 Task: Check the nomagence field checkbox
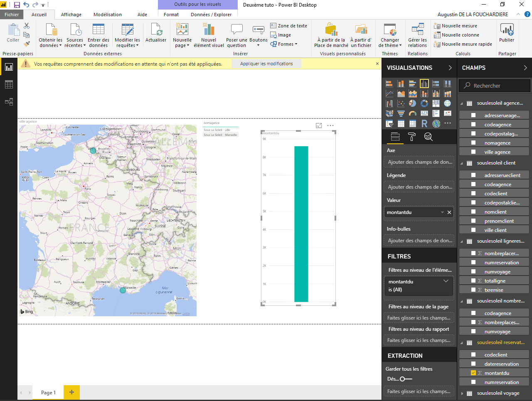(473, 143)
